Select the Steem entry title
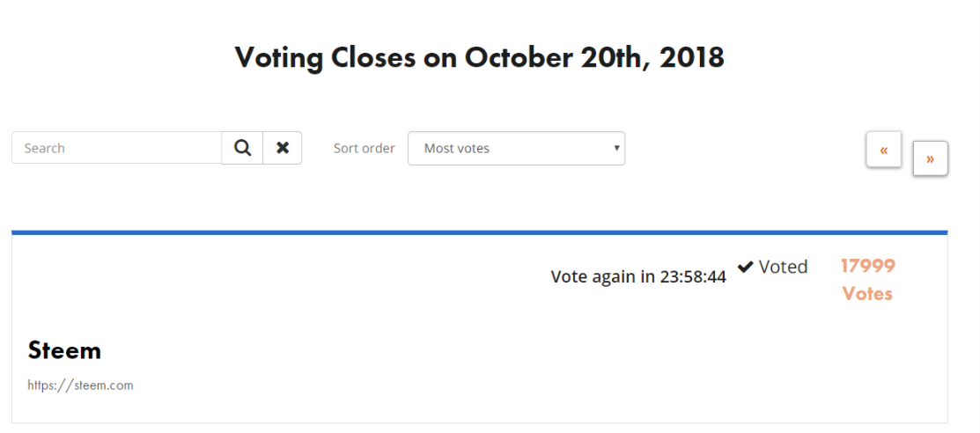The width and height of the screenshot is (980, 433). [x=64, y=350]
